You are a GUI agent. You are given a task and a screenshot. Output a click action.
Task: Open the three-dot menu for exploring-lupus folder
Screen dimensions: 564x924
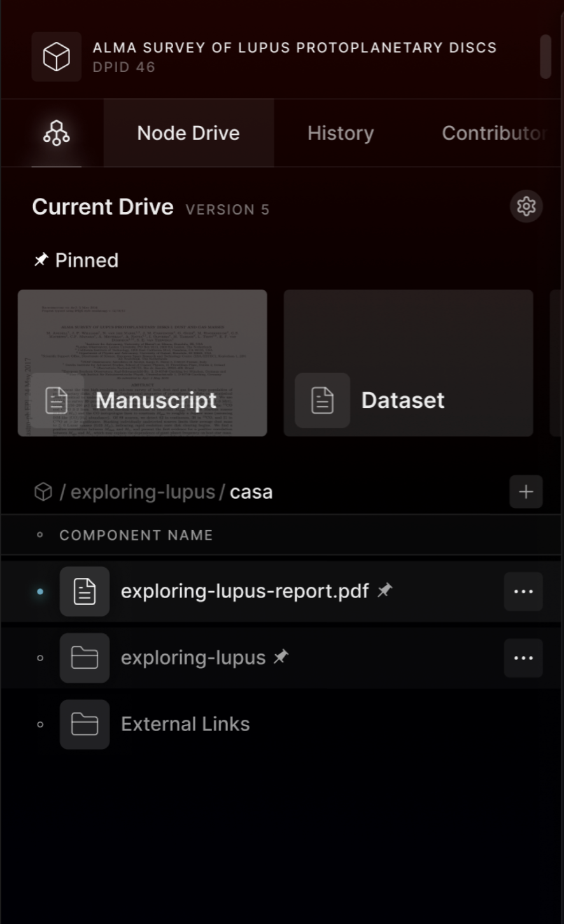(x=523, y=658)
